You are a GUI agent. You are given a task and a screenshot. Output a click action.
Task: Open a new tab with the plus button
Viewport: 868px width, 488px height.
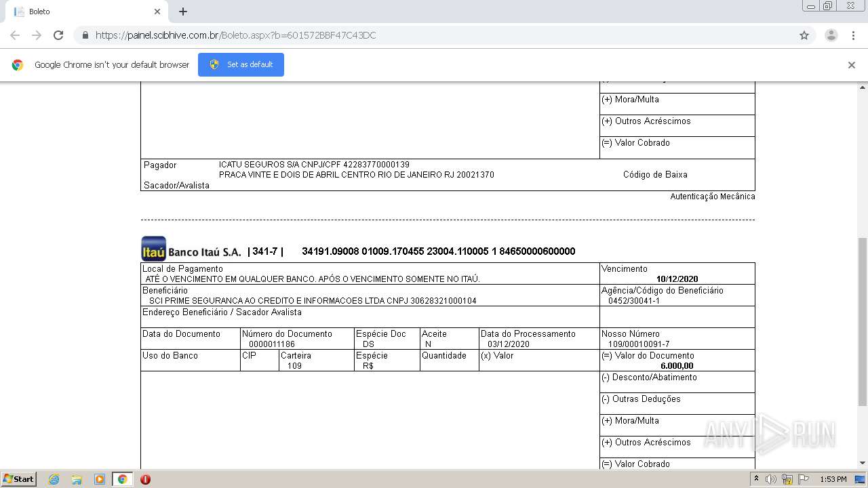coord(183,12)
